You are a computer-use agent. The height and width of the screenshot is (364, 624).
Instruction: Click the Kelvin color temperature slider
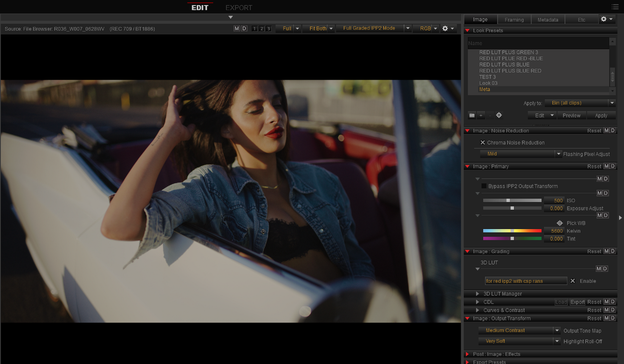click(512, 231)
